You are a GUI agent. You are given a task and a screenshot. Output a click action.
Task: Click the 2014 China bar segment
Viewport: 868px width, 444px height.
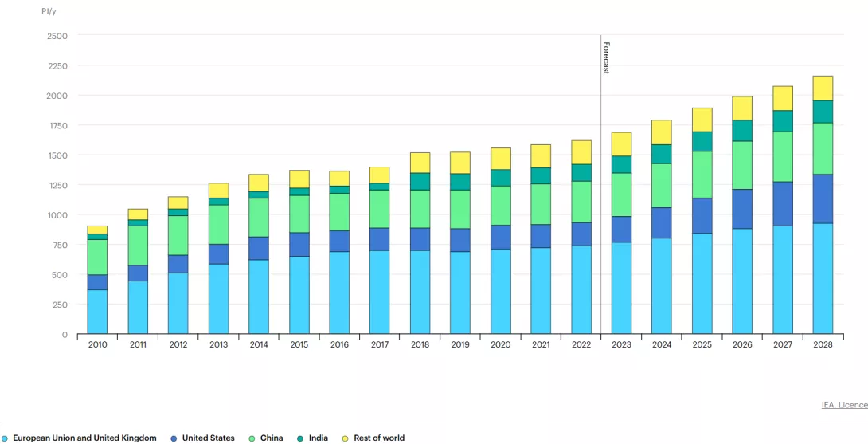point(259,218)
